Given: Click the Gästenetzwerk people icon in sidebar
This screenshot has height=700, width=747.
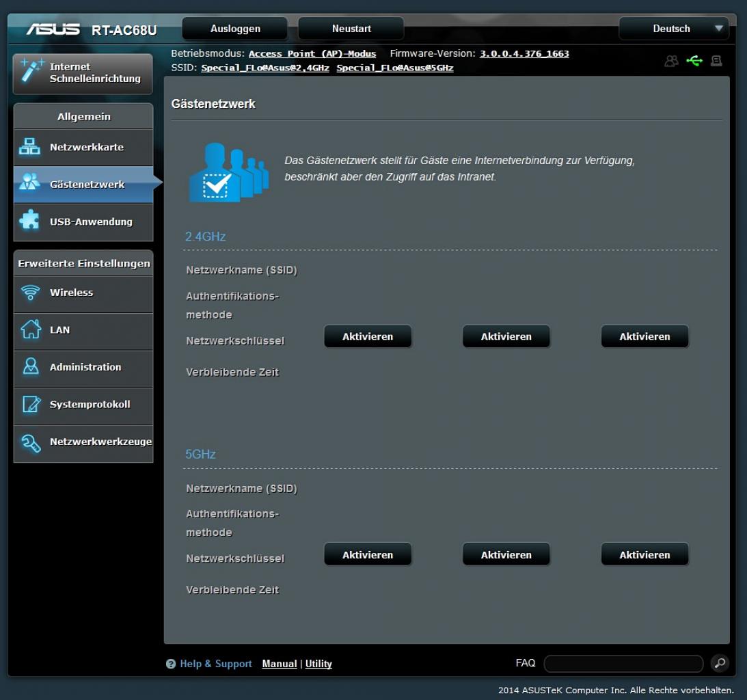Looking at the screenshot, I should coord(29,183).
